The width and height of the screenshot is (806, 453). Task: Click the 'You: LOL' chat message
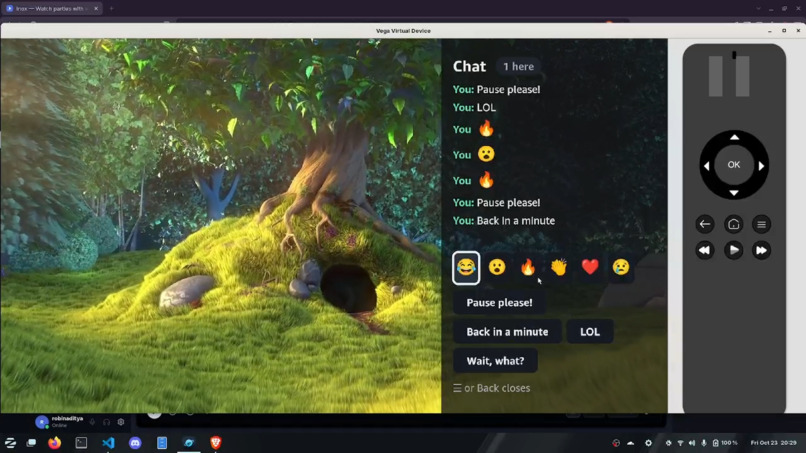point(474,107)
